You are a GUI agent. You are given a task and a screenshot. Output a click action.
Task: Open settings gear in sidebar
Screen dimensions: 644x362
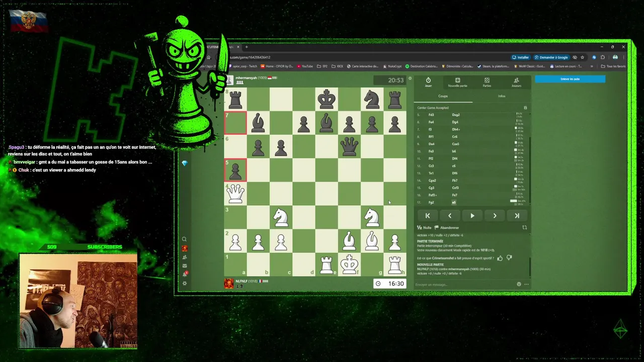[185, 283]
